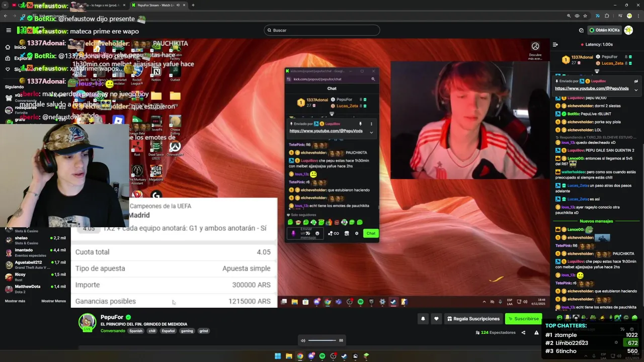The height and width of the screenshot is (362, 644).
Task: Open Agustabell212 channel in the sidebar
Action: click(35, 264)
